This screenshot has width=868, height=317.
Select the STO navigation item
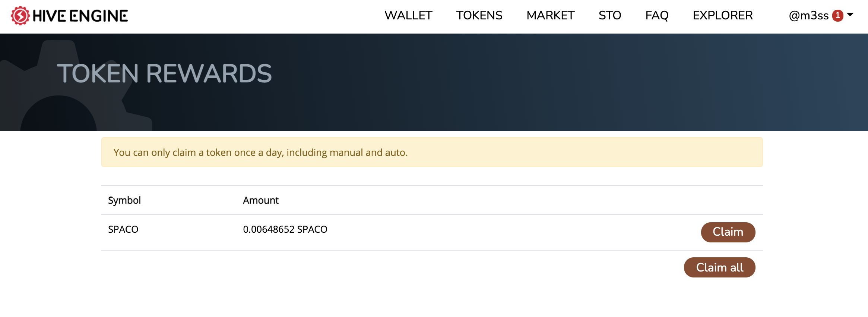(610, 15)
